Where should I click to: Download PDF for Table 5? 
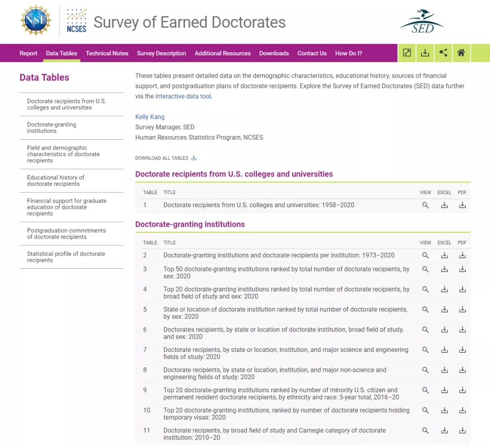coord(462,310)
